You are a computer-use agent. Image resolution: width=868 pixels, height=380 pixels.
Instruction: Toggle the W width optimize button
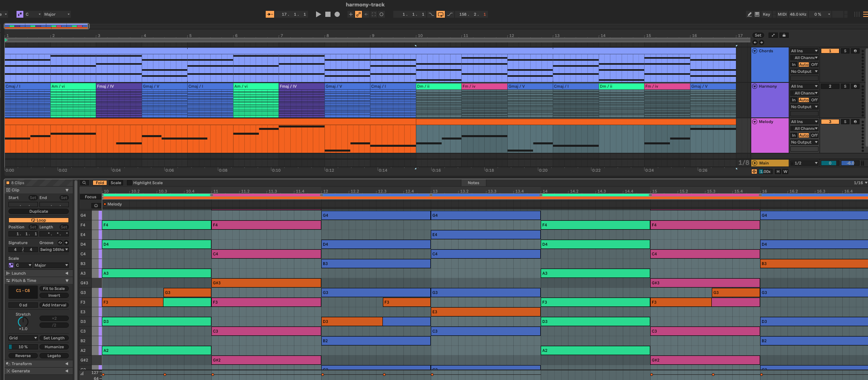click(785, 172)
